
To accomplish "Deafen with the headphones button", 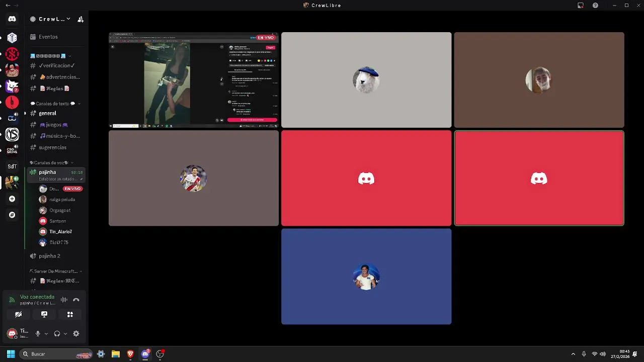I will [57, 333].
